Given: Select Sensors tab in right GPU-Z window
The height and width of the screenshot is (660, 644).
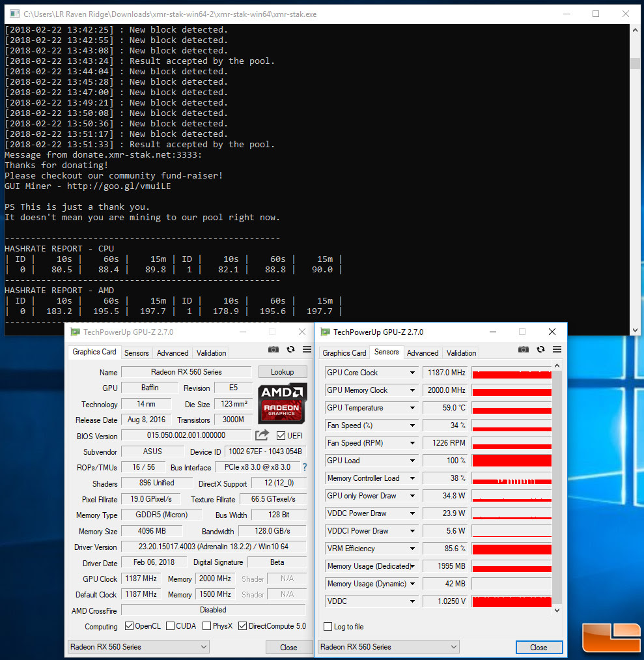Looking at the screenshot, I should 387,352.
